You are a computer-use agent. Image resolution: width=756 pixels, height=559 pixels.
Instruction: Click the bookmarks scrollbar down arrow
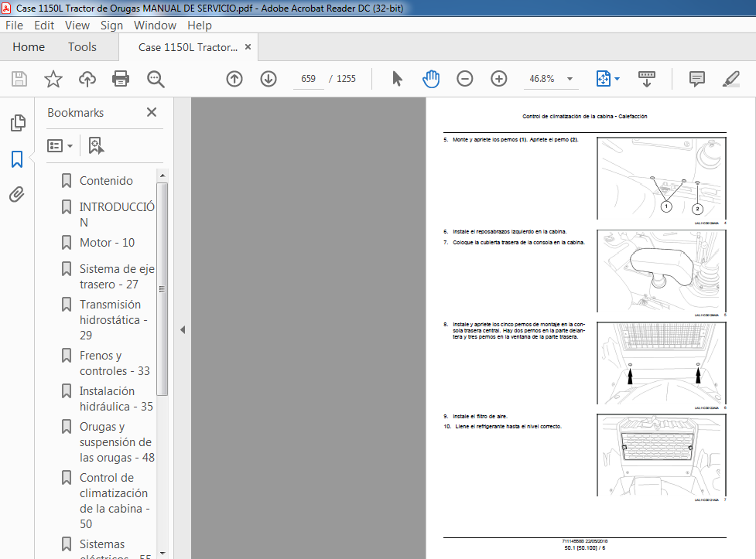coord(162,553)
